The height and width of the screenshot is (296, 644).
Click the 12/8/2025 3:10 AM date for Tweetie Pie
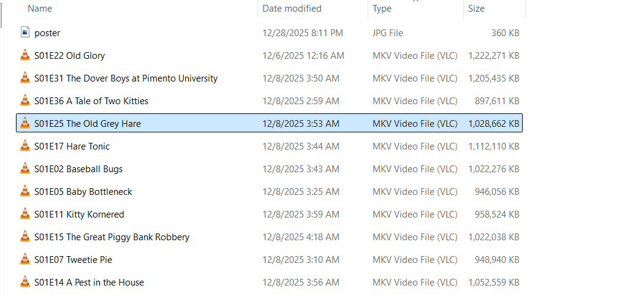[x=300, y=260]
